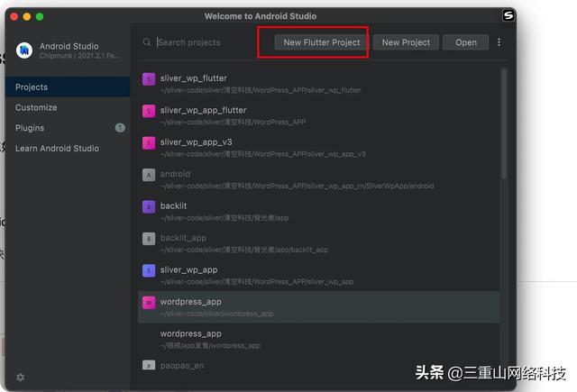Open the sliver_wp_app project
Image resolution: width=577 pixels, height=392 pixels.
(318, 276)
